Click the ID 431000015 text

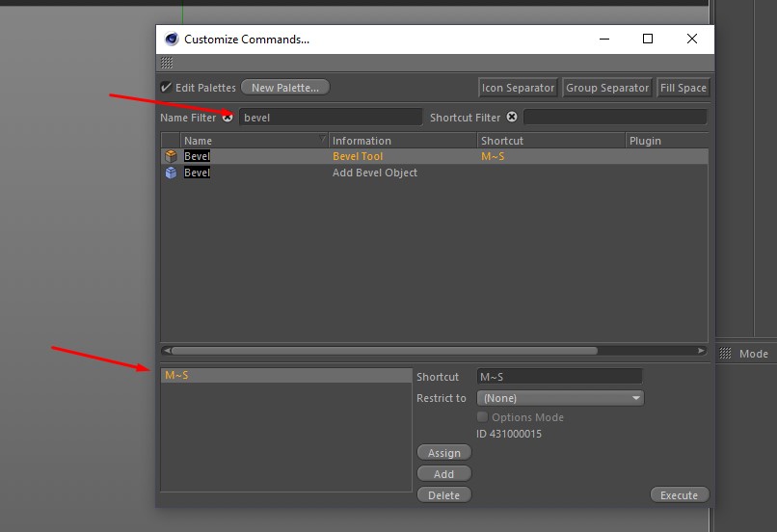pos(509,434)
